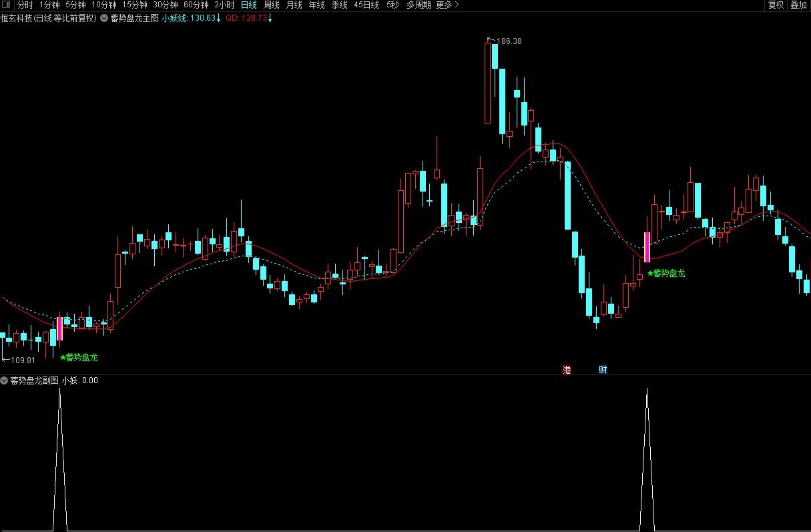Screen dimensions: 811x532
Task: Open the 蓄势盘龙主图 indicator dropdown arrow
Action: (104, 18)
